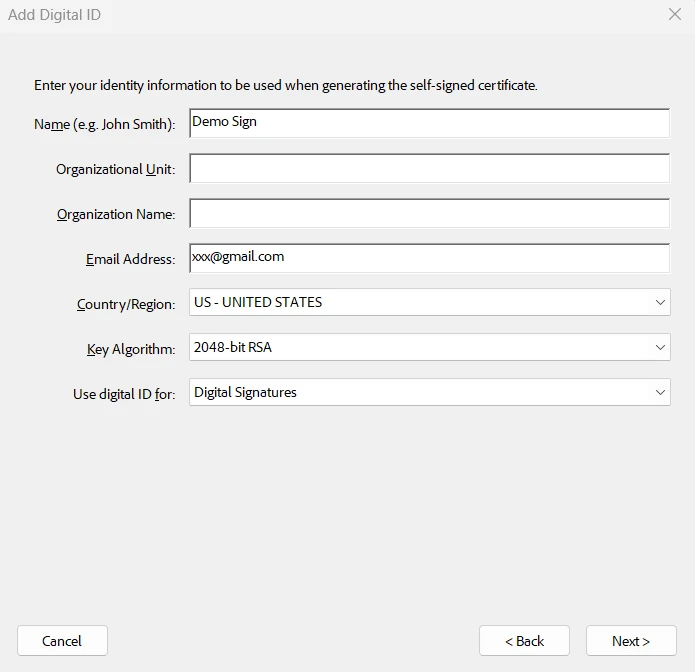The height and width of the screenshot is (672, 695).
Task: Click the Organizational Unit label
Action: tap(115, 169)
